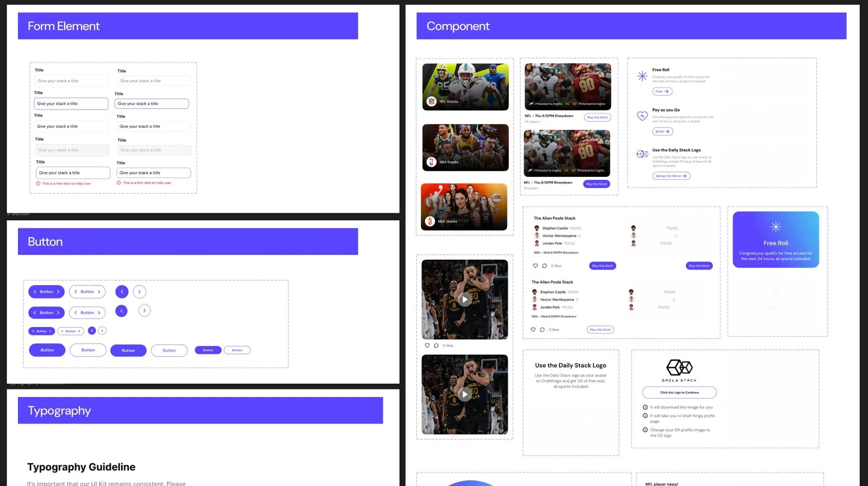The width and height of the screenshot is (868, 486).
Task: Click the 'Typography Guideline' heading
Action: pos(81,467)
